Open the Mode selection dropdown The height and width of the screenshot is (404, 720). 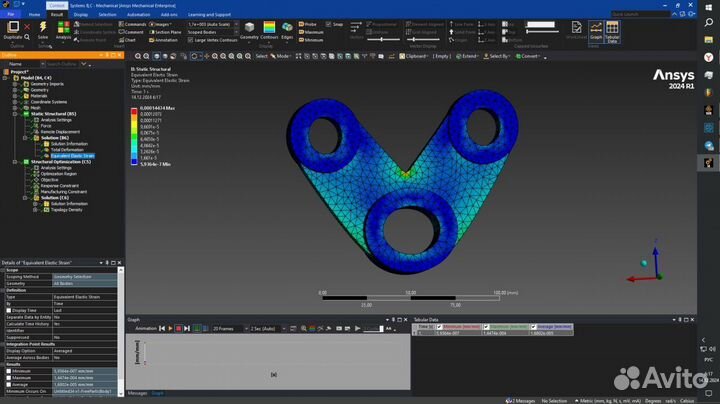(x=281, y=56)
